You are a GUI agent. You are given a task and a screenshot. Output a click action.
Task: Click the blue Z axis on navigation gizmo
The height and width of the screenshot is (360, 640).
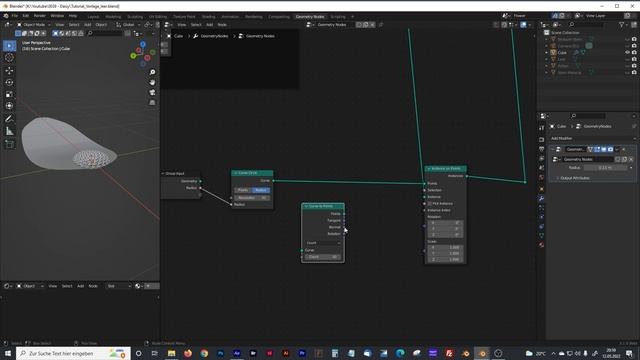[143, 44]
